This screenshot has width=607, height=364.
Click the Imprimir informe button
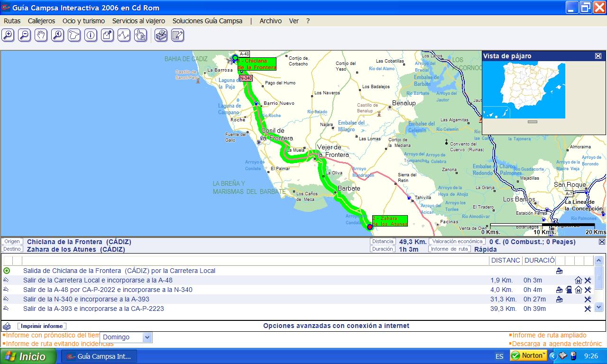[43, 326]
